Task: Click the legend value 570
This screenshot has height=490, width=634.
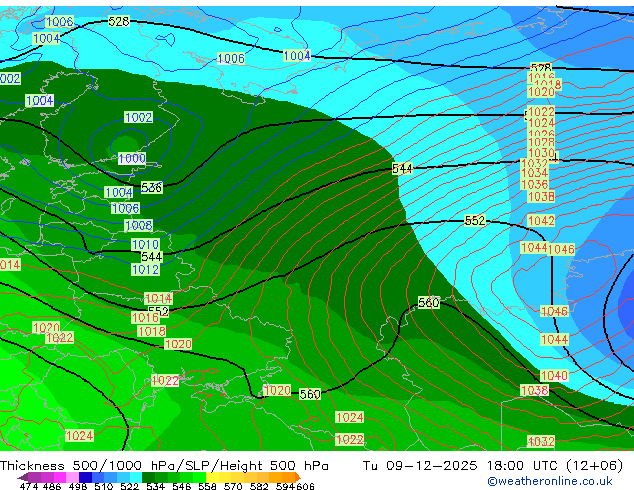Action: tap(233, 486)
